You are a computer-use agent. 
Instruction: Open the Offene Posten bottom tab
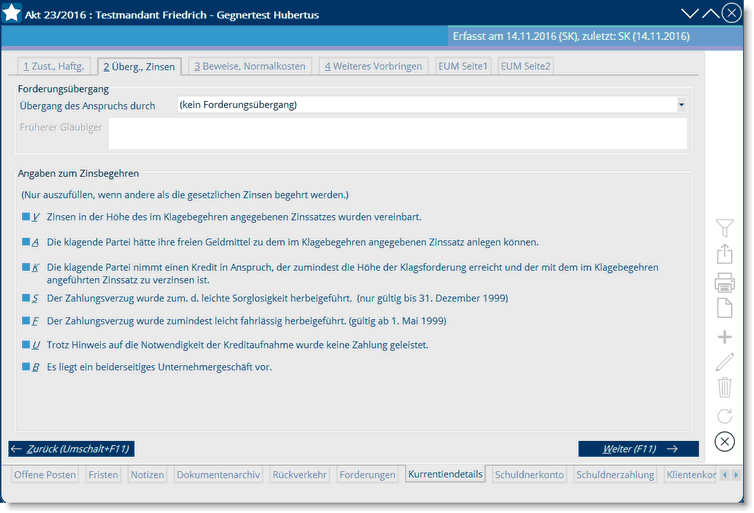point(45,475)
